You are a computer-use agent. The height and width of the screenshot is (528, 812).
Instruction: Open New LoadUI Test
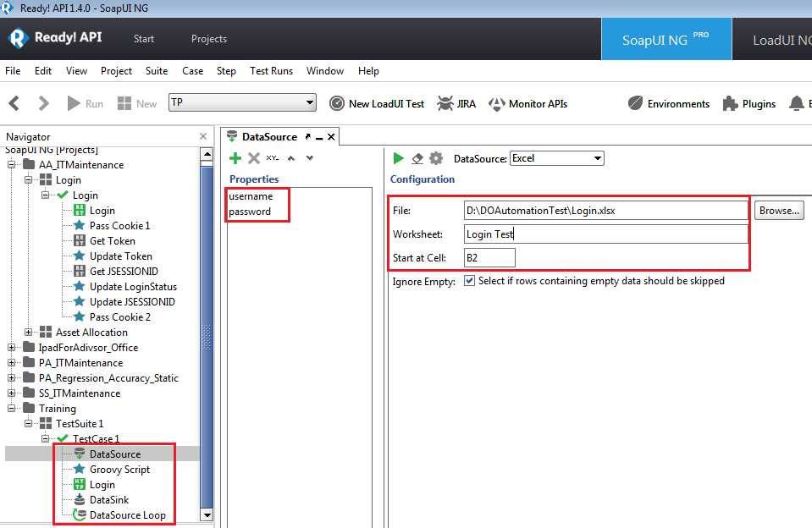point(377,103)
